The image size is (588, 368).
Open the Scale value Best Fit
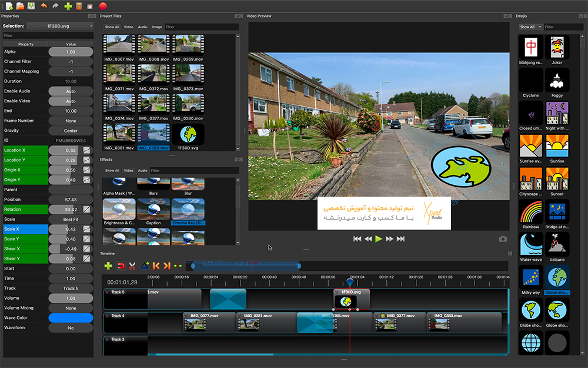tap(71, 219)
